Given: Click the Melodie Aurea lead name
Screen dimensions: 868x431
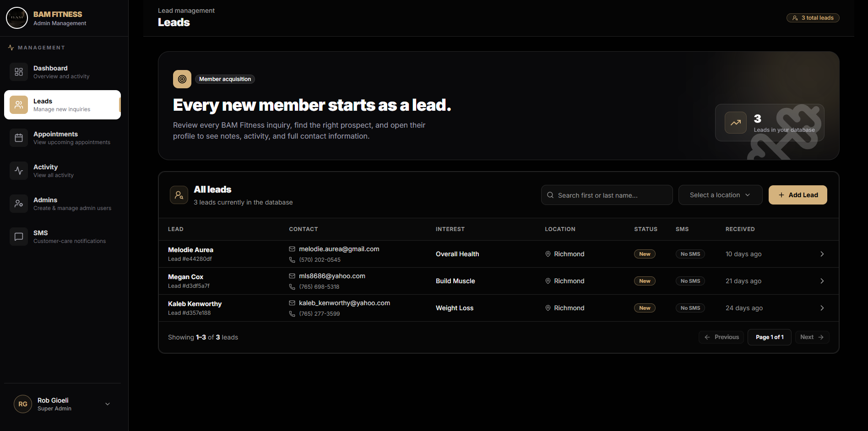Looking at the screenshot, I should pyautogui.click(x=190, y=250).
